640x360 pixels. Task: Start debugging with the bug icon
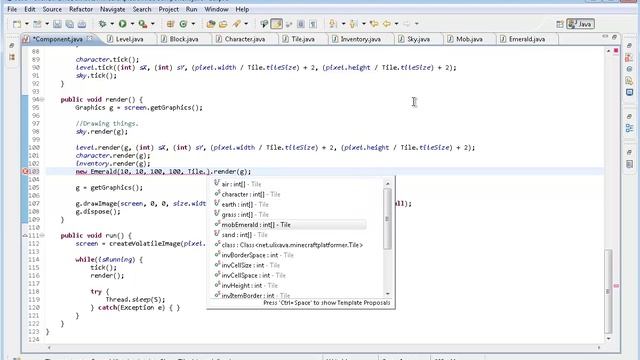coord(102,24)
